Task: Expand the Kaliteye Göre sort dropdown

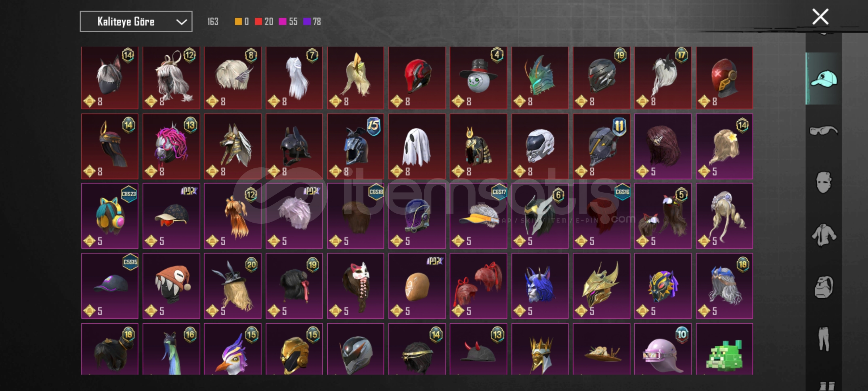Action: tap(136, 22)
